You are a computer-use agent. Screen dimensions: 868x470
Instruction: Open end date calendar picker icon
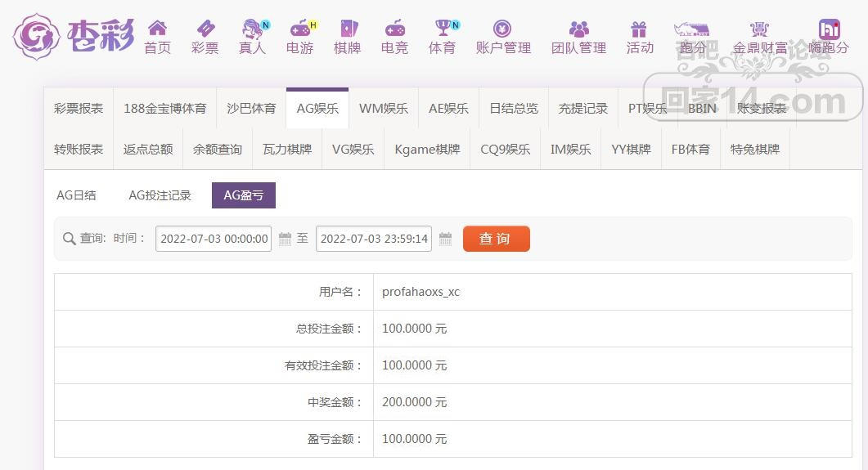click(x=445, y=239)
